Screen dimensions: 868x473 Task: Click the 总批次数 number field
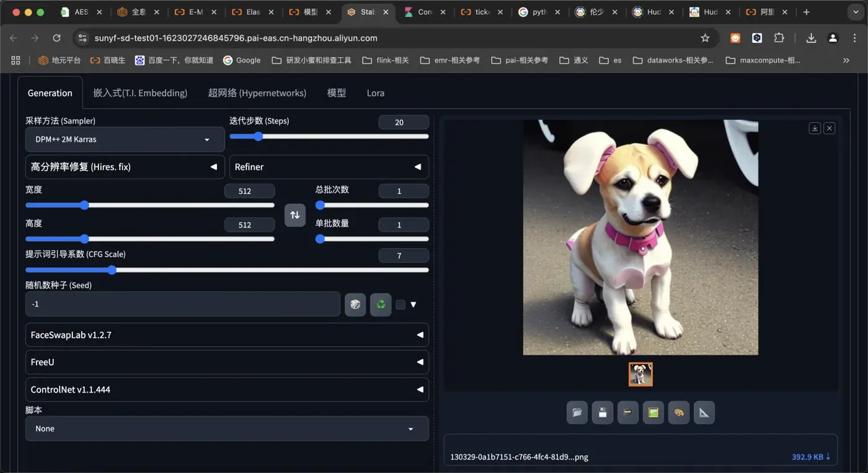[404, 191]
